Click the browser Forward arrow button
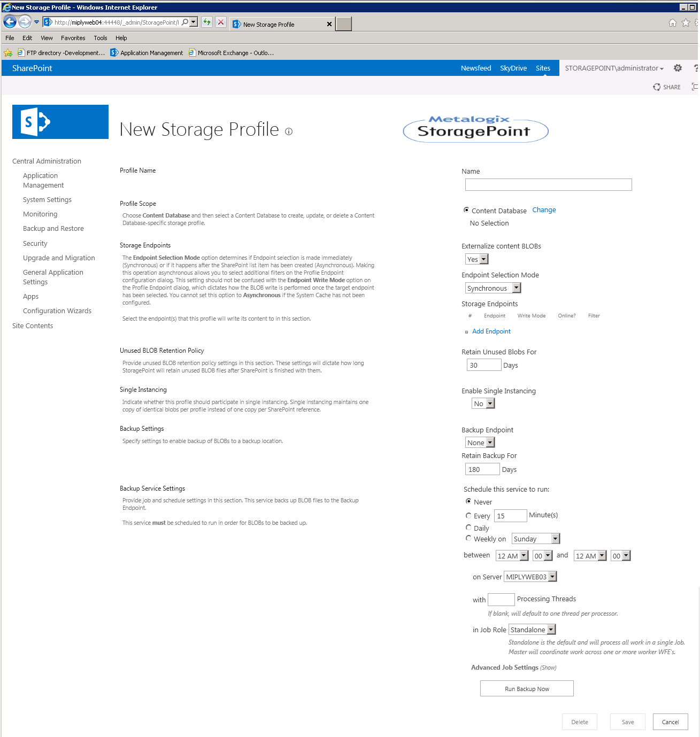Viewport: 700px width, 737px height. pos(25,21)
